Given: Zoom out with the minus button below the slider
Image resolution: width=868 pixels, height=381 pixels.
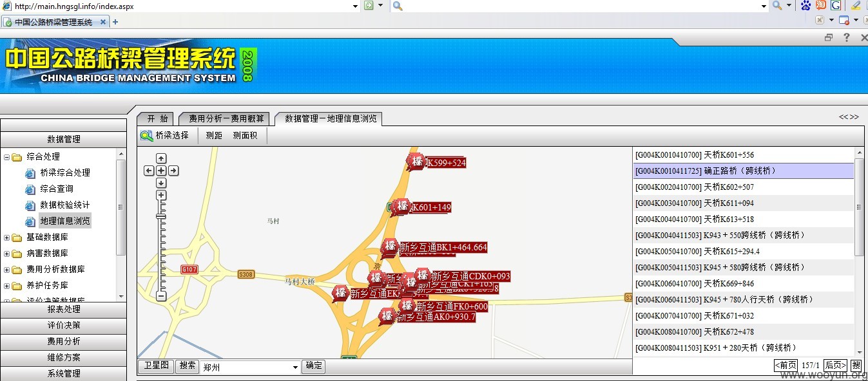Looking at the screenshot, I should tap(161, 296).
